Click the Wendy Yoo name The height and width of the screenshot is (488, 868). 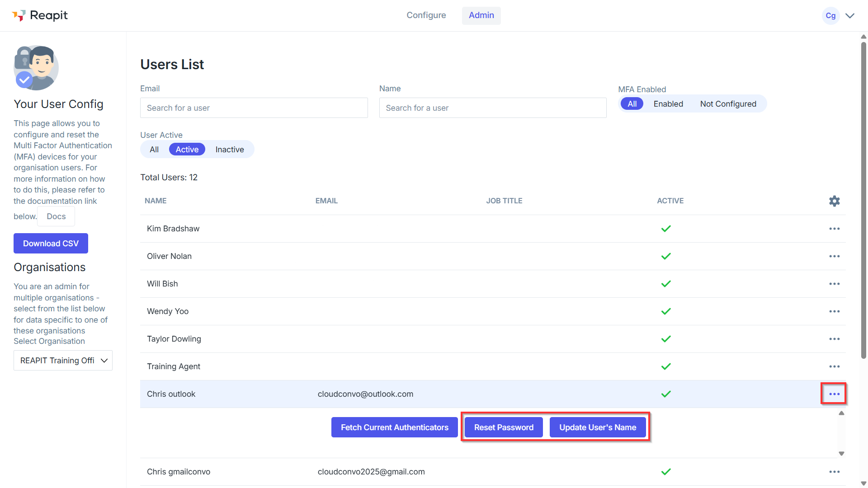click(168, 311)
